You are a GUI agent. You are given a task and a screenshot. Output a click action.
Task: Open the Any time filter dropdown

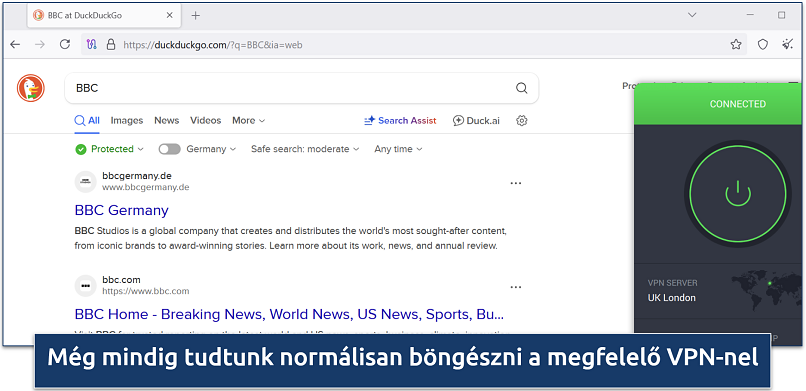(398, 149)
